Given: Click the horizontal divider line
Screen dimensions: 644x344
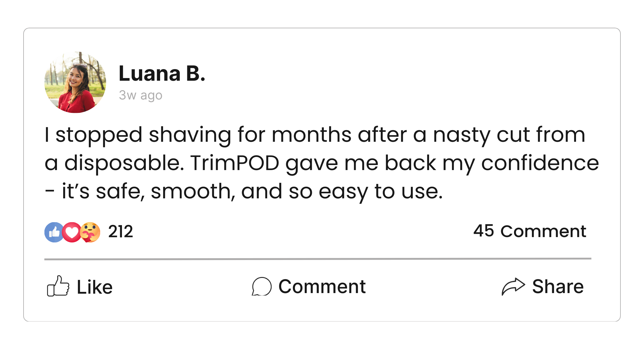Looking at the screenshot, I should 318,259.
